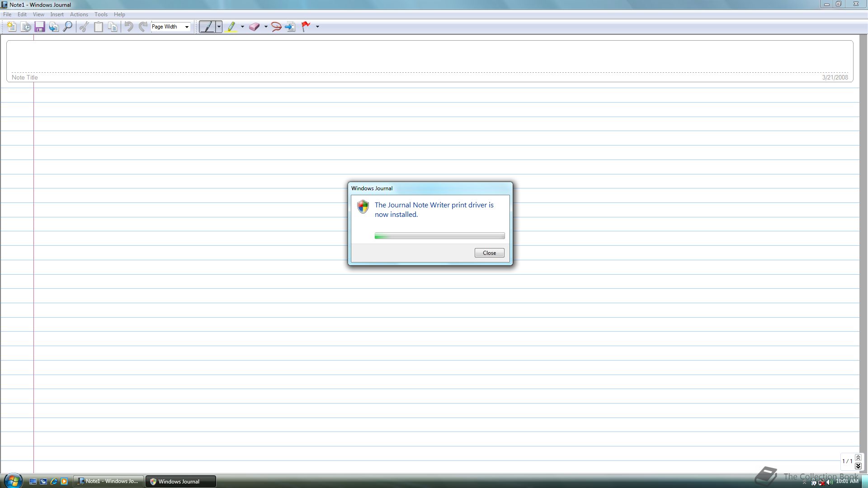This screenshot has height=488, width=868.
Task: Select the red Flag tool
Action: [306, 27]
